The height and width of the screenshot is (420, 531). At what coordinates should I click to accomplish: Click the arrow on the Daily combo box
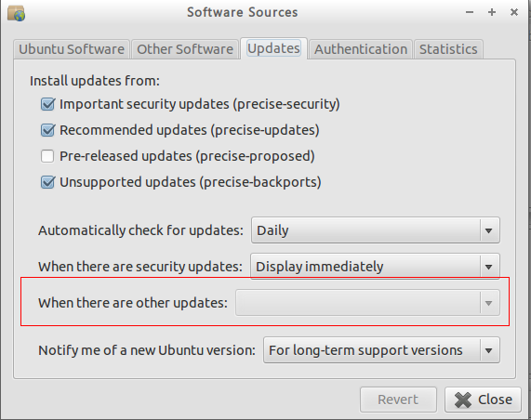click(x=488, y=230)
